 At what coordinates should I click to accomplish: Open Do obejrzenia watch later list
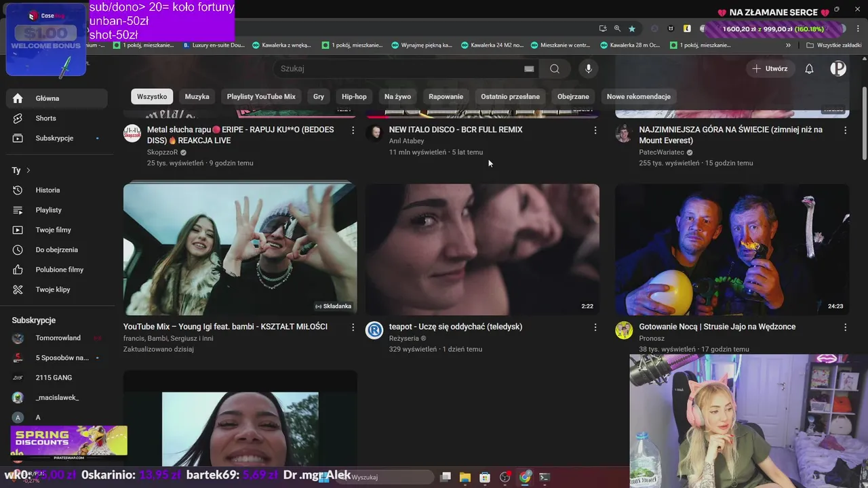click(x=57, y=250)
